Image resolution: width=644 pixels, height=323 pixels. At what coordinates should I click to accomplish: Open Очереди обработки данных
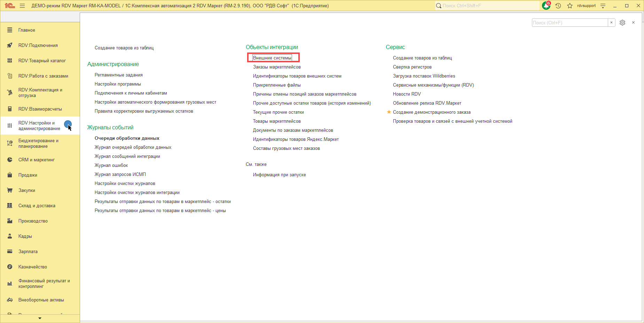[127, 138]
